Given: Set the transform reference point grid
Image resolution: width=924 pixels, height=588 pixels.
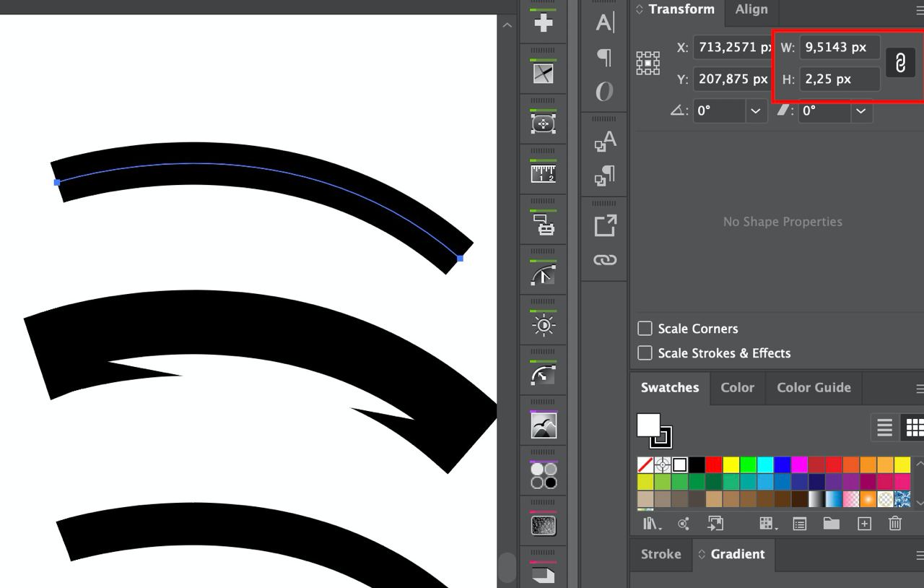Looking at the screenshot, I should pyautogui.click(x=648, y=63).
